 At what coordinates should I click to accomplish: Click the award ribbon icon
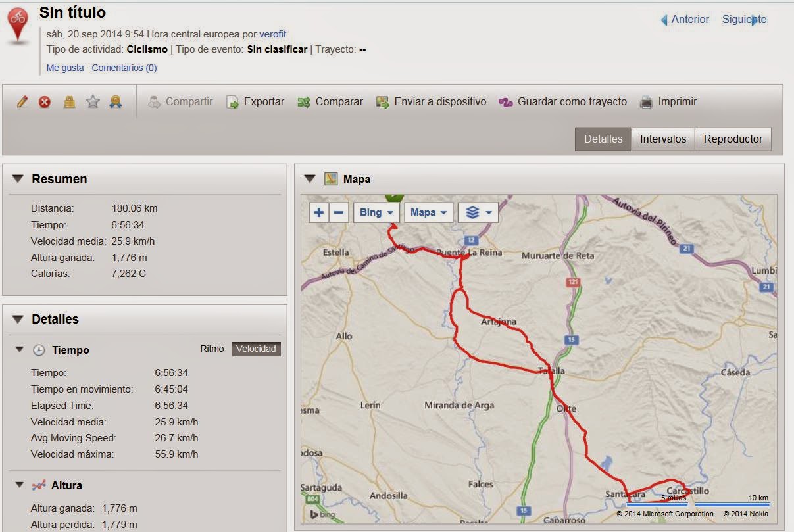click(116, 102)
